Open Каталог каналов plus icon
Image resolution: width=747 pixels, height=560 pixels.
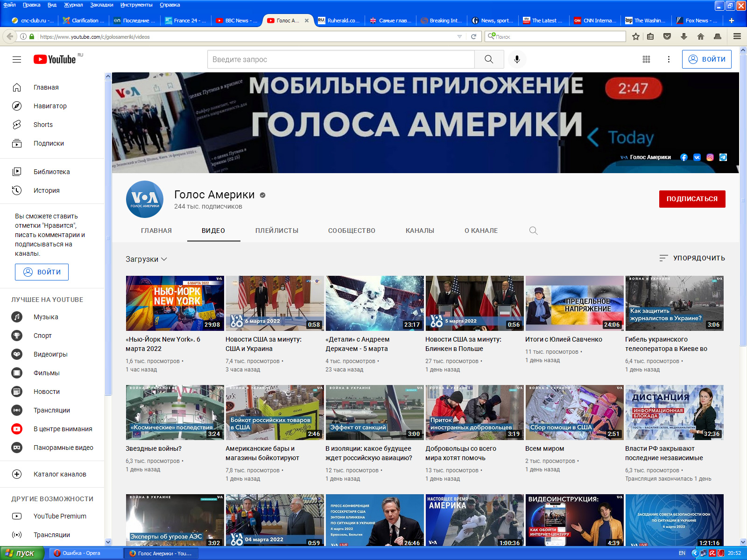pos(17,474)
